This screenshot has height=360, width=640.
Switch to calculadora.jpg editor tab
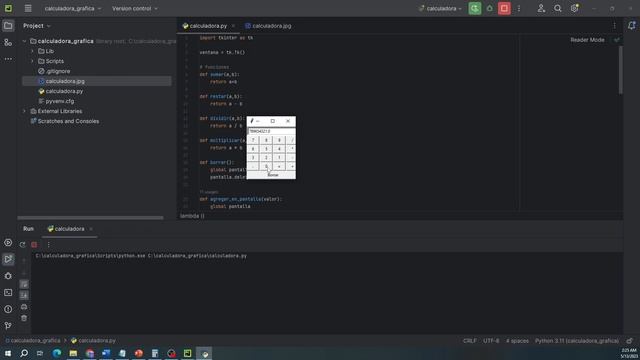point(268,26)
